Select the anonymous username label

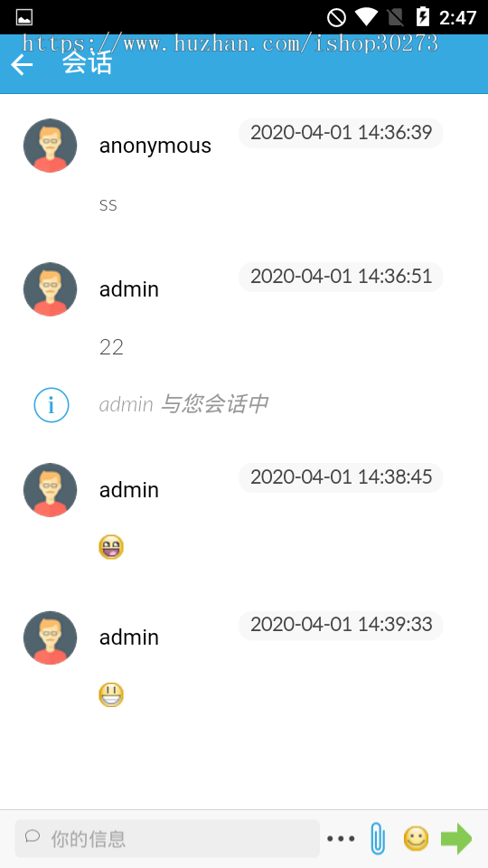155,146
